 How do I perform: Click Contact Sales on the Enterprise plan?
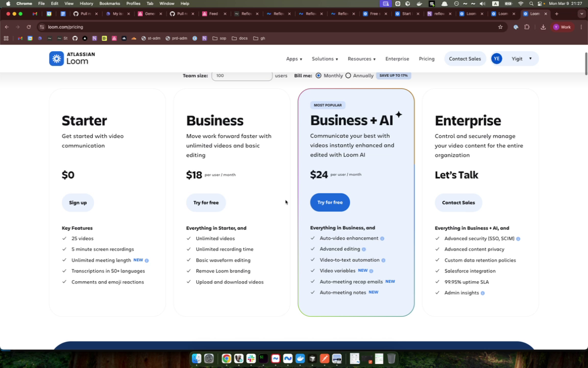[x=458, y=203]
